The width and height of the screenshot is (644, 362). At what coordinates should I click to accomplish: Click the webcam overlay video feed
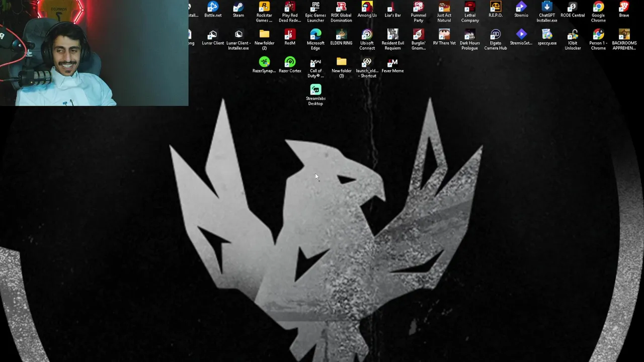click(x=94, y=53)
